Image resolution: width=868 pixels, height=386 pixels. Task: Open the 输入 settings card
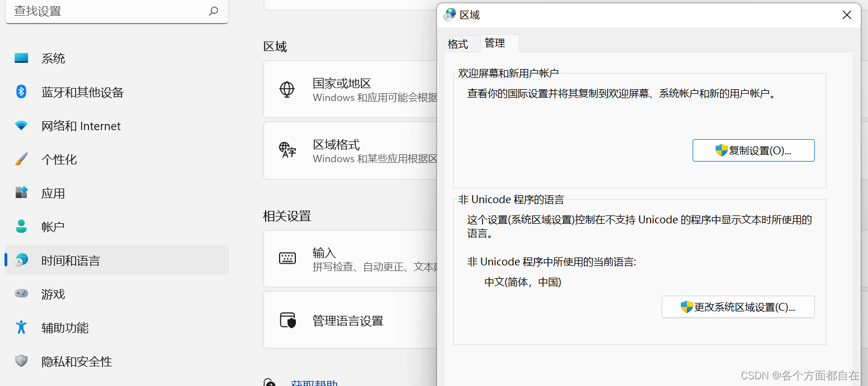pos(350,259)
